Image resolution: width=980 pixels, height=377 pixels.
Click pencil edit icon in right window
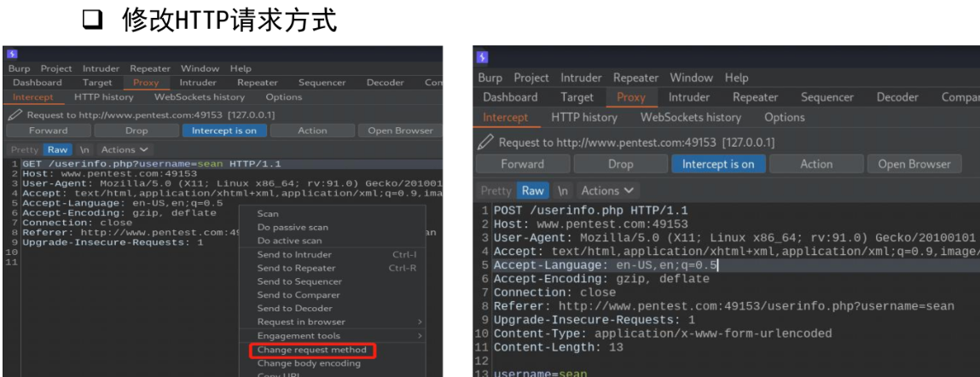(486, 142)
